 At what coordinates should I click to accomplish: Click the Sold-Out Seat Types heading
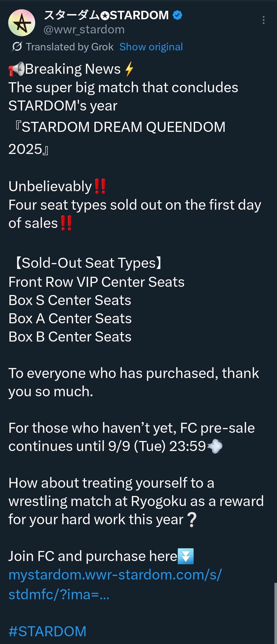[89, 263]
